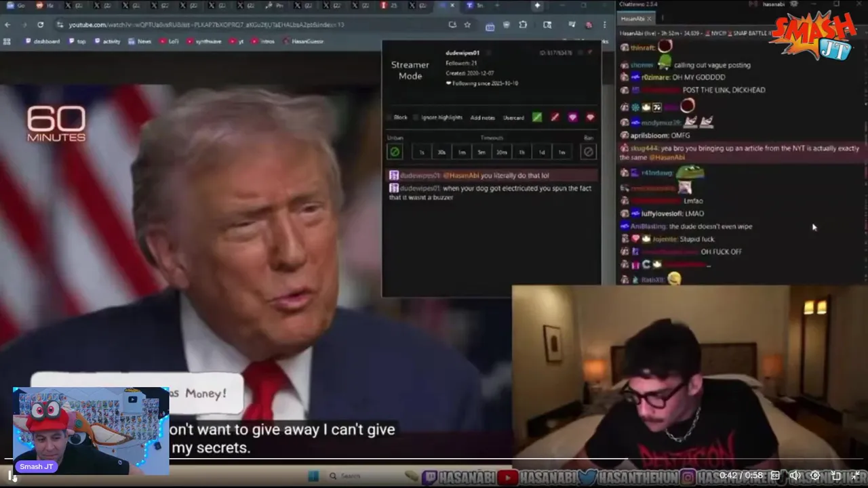The image size is (868, 488).
Task: Click the play/pause button of the video
Action: coord(12,477)
